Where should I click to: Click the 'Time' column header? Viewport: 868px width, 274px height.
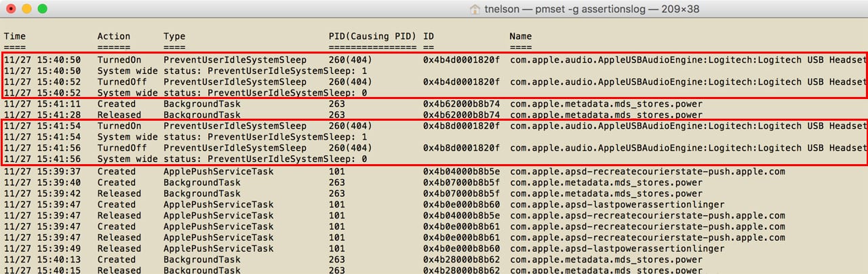[x=14, y=37]
